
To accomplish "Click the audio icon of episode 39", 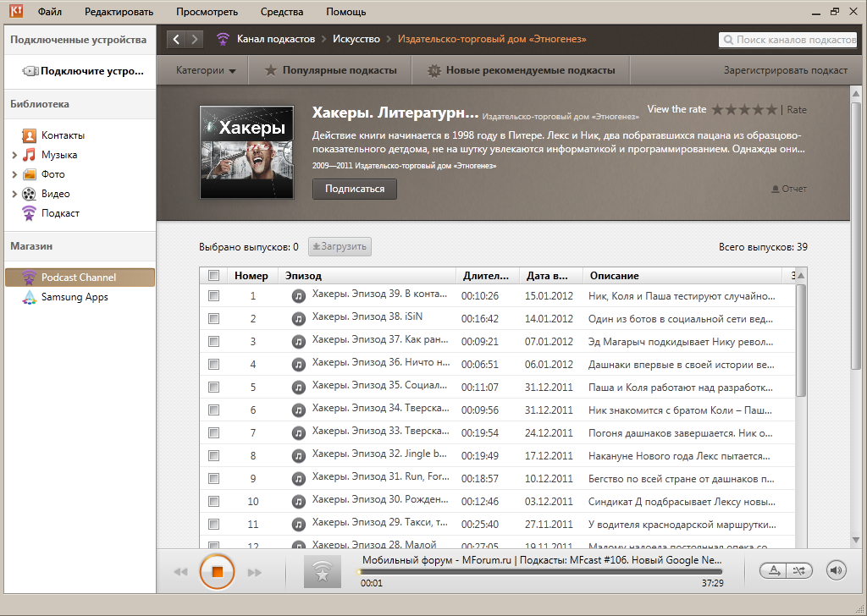I will pyautogui.click(x=299, y=296).
